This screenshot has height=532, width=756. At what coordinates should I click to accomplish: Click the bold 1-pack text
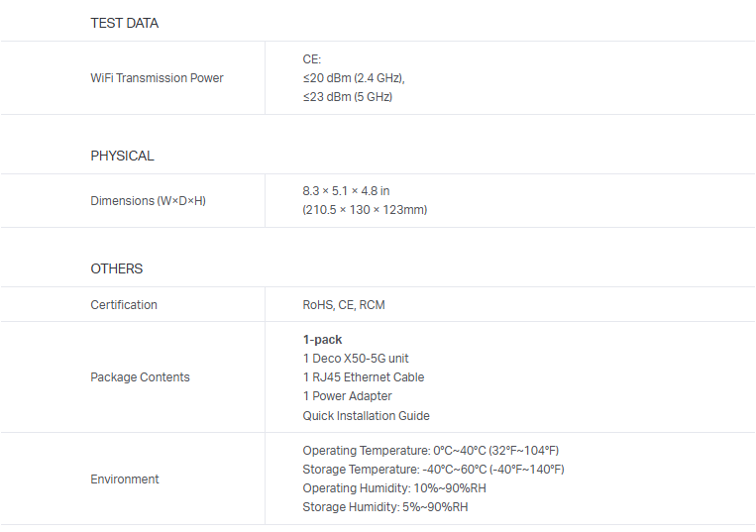[x=322, y=340]
